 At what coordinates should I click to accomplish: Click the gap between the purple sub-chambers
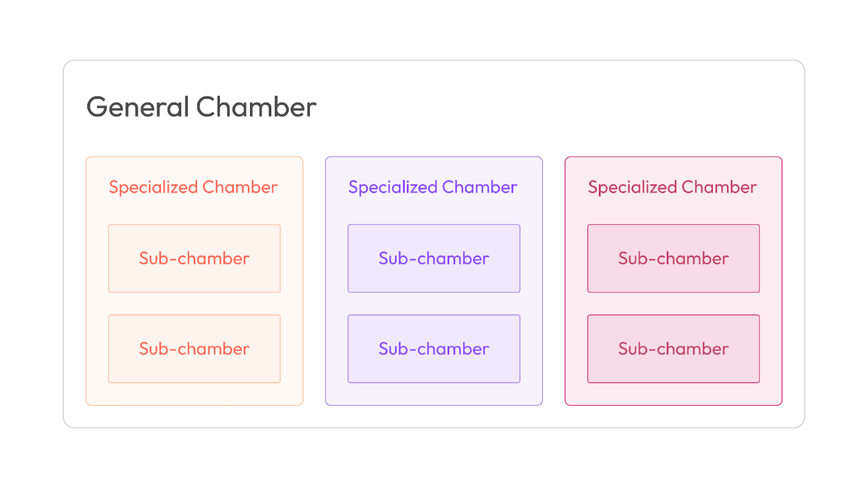tap(434, 303)
